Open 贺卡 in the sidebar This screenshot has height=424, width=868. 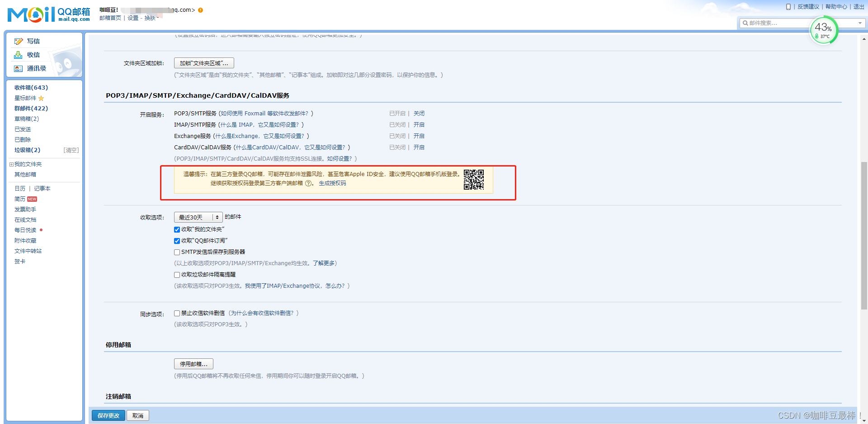20,262
